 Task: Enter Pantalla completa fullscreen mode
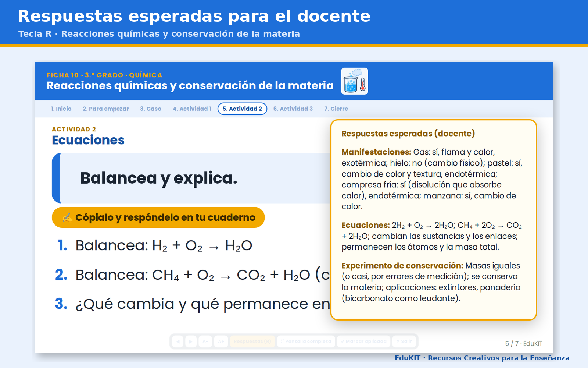click(x=306, y=342)
